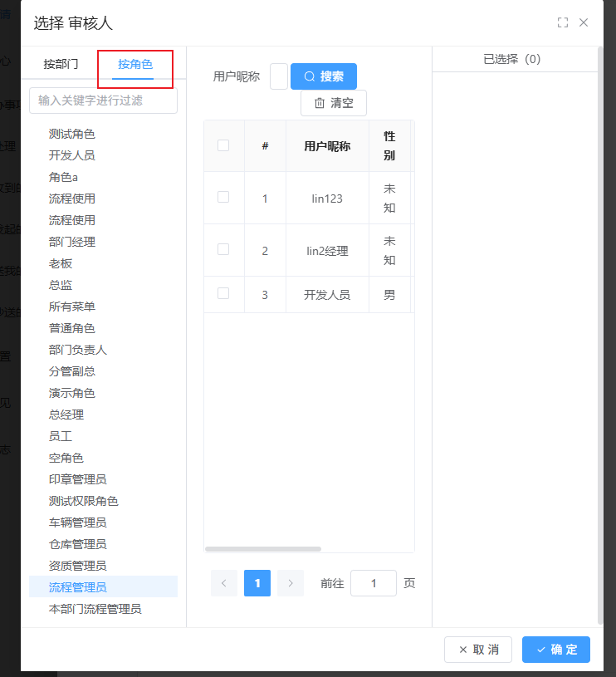Go to next page arrow
The width and height of the screenshot is (616, 677).
click(290, 583)
